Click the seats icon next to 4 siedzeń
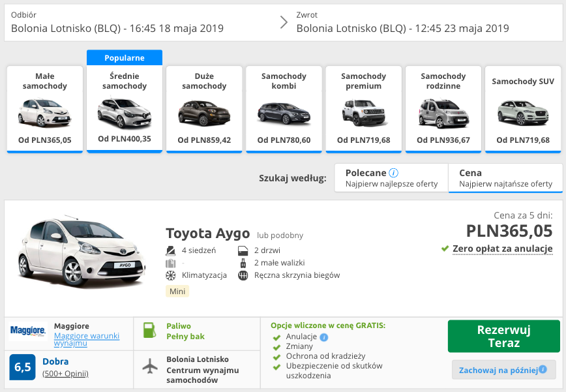566x392 pixels. tap(170, 250)
